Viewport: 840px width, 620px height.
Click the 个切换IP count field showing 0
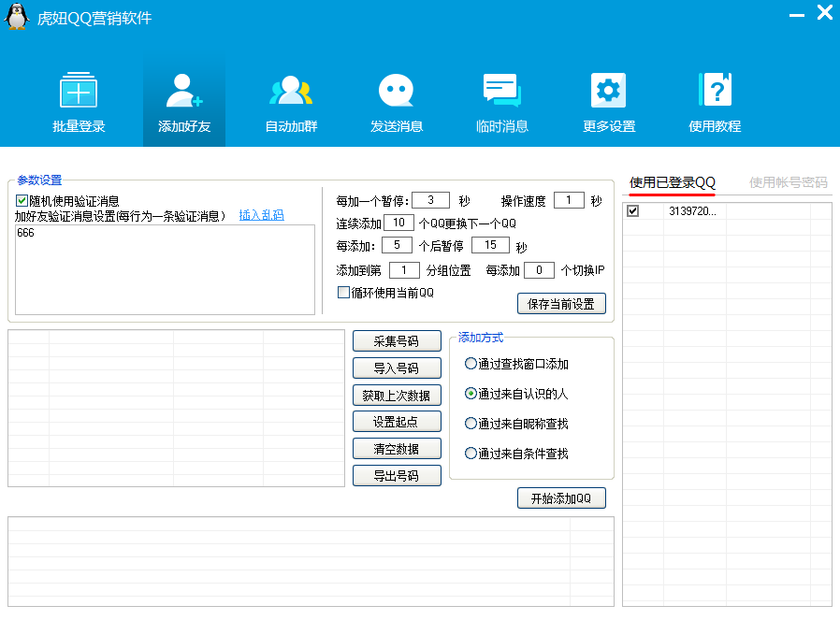(539, 270)
